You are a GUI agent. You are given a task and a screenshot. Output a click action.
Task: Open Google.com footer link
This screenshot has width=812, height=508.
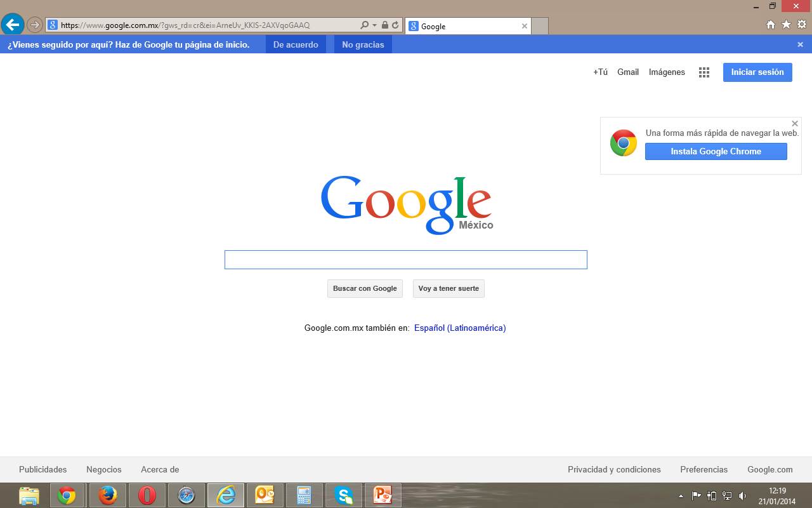770,469
